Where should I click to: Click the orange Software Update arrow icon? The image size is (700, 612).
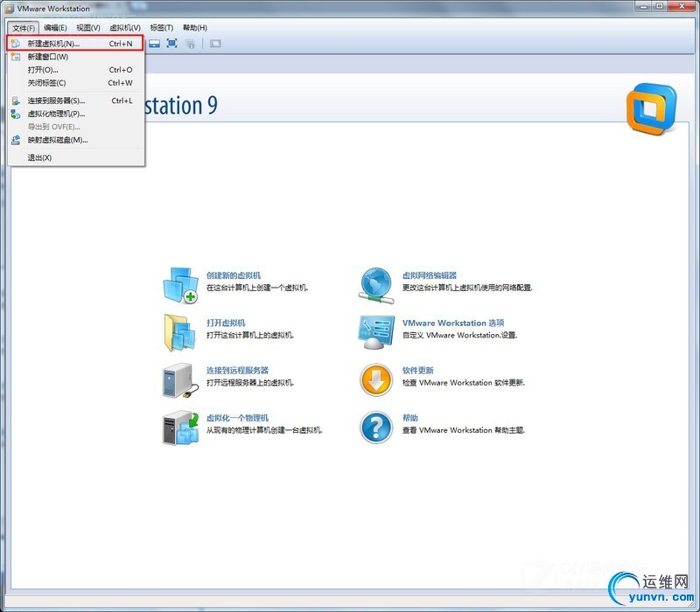point(376,380)
